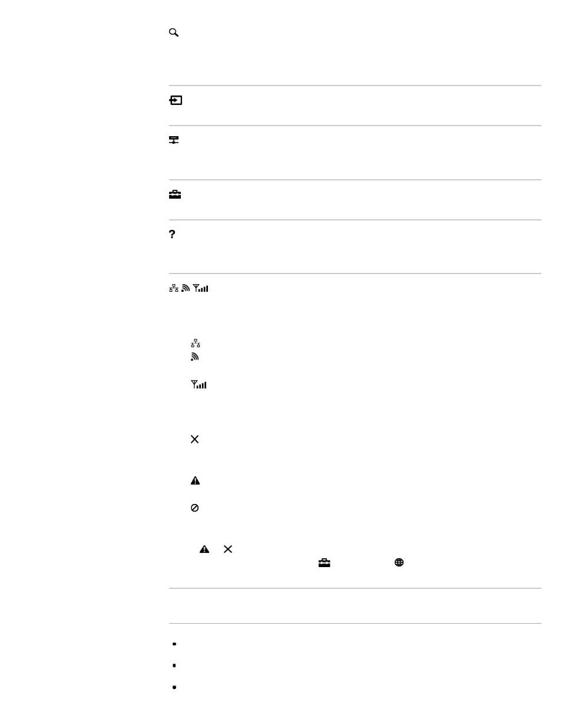The image size is (562, 728).
Task: Click small toolbox icon near the globe
Action: point(324,562)
